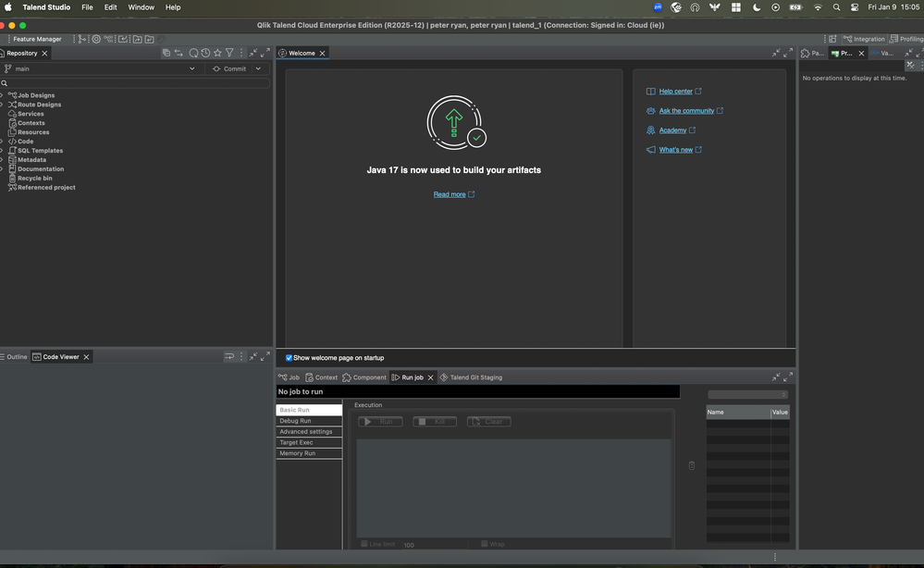Open the Ask the community link
The height and width of the screenshot is (568, 924).
click(x=686, y=111)
